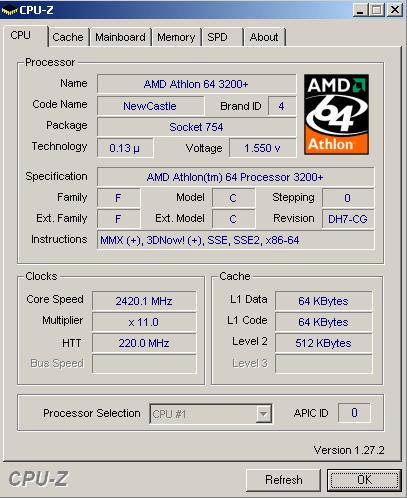This screenshot has height=498, width=407.
Task: Click the CPU-Z logo at bottom left
Action: click(38, 479)
